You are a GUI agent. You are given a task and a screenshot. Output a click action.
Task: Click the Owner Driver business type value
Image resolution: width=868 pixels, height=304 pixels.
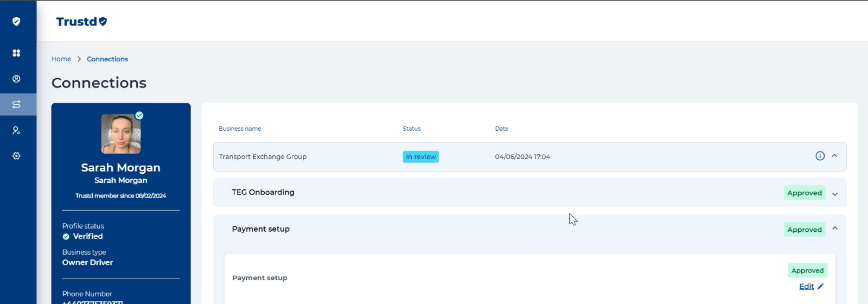(x=87, y=262)
